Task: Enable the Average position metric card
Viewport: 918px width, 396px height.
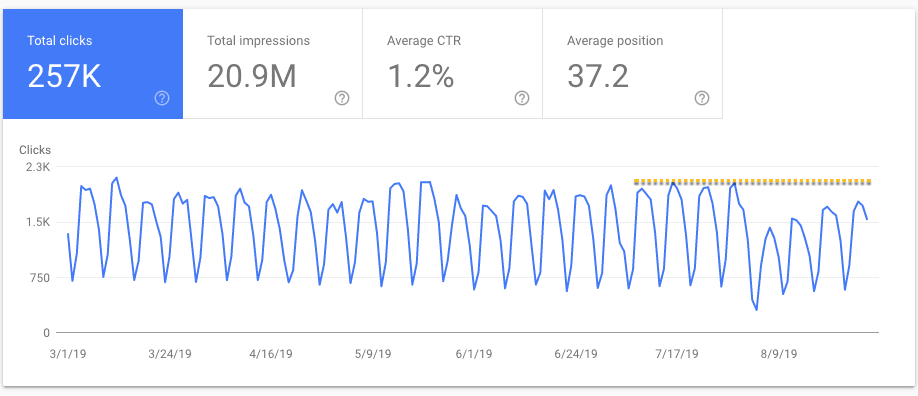Action: (632, 64)
